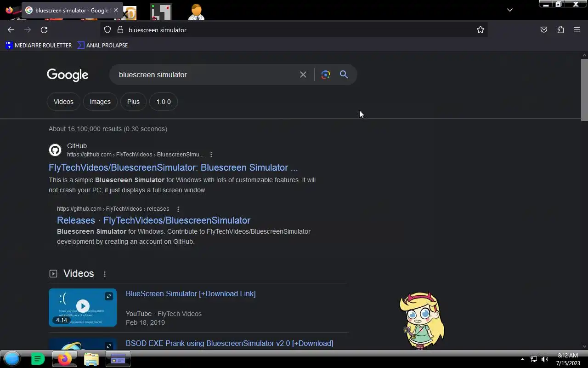Open BlueScreen Simulator [+Download Link] video
The height and width of the screenshot is (368, 588).
(x=191, y=293)
